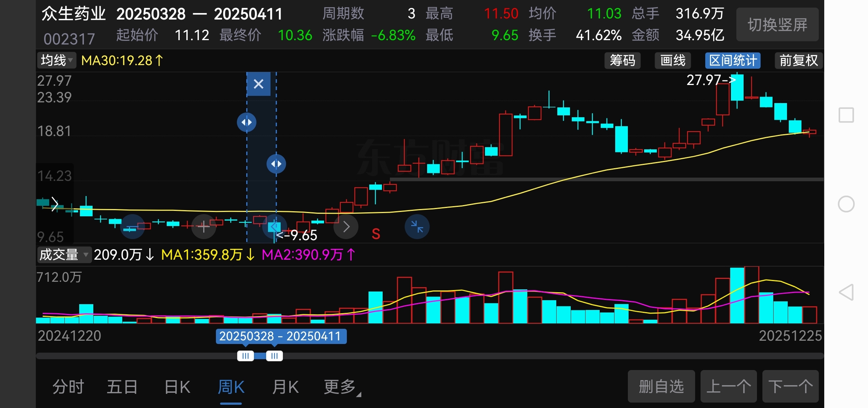Click the left handle of the date range slider
The image size is (868, 408).
(246, 356)
